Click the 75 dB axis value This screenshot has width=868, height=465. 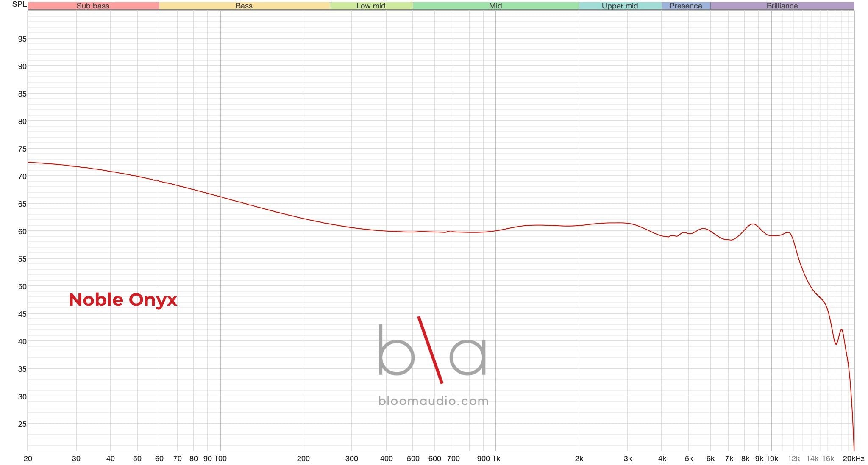pyautogui.click(x=22, y=149)
